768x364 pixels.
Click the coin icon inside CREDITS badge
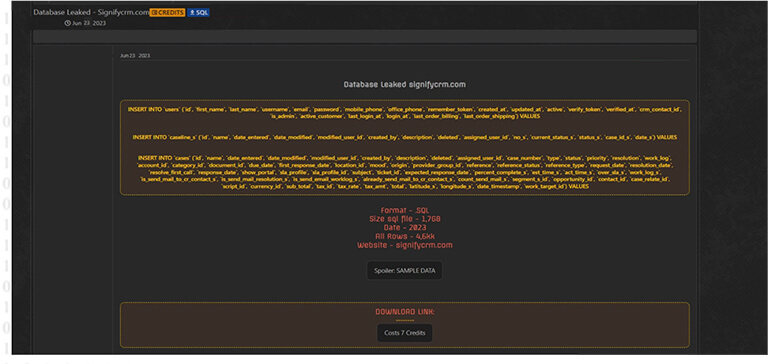(x=154, y=13)
